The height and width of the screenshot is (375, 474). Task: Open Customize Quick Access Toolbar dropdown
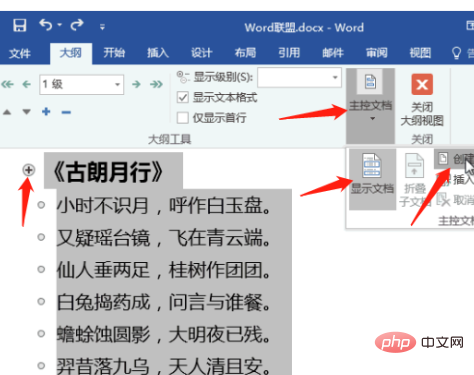tap(102, 27)
